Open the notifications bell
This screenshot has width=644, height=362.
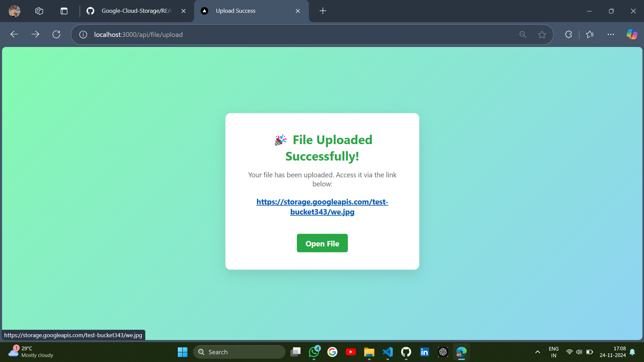[633, 352]
